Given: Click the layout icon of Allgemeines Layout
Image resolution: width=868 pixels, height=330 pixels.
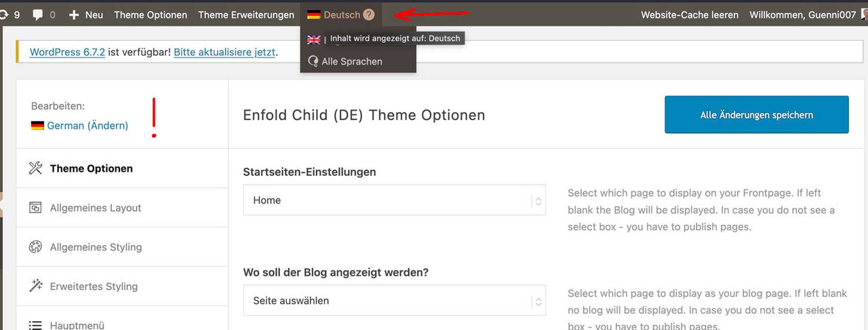Looking at the screenshot, I should tap(35, 208).
